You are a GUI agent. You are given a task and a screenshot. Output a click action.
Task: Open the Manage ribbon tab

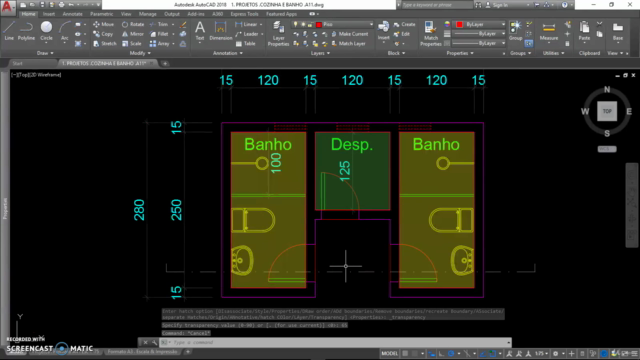147,14
